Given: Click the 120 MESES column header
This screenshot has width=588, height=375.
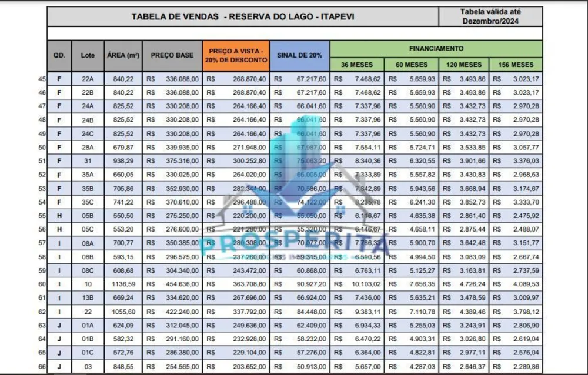Looking at the screenshot, I should tap(464, 65).
